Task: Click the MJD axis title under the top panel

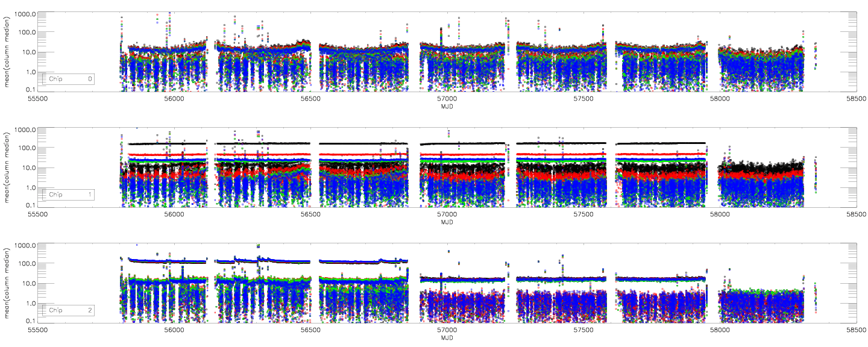Action: pos(447,107)
